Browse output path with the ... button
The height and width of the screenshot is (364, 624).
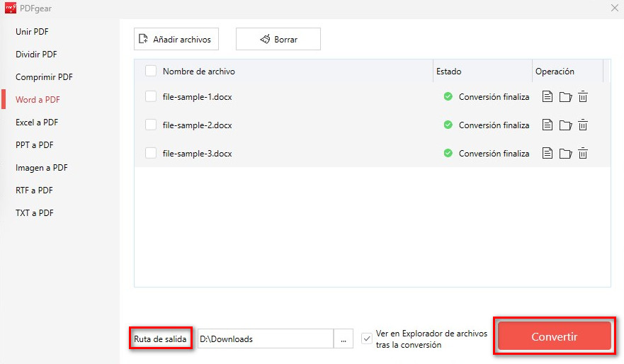tap(344, 339)
